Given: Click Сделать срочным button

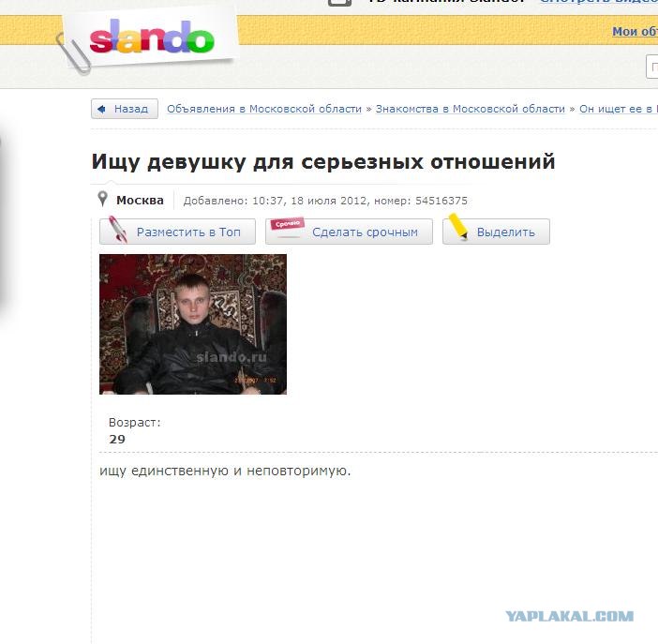Looking at the screenshot, I should [x=349, y=232].
